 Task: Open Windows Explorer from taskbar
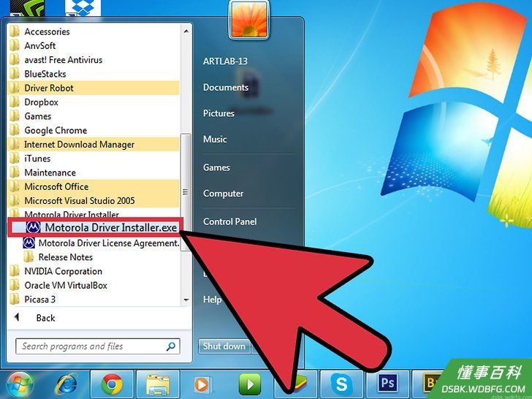pos(158,384)
